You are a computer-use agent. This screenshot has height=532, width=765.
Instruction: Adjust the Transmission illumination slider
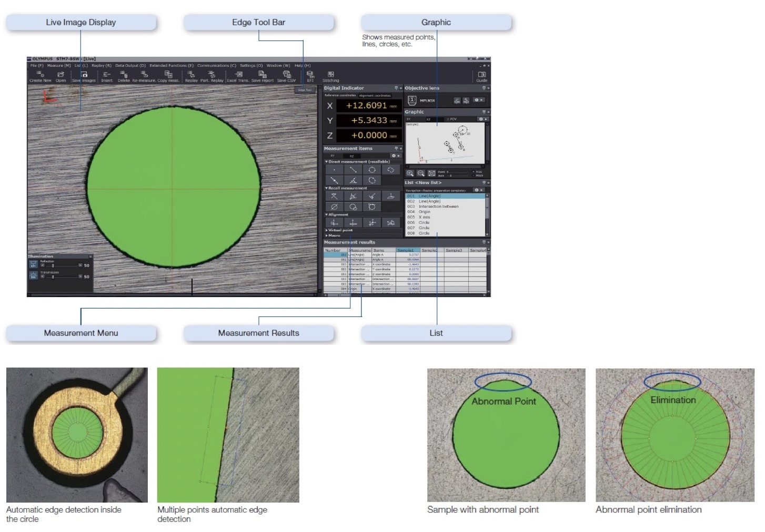[x=53, y=277]
